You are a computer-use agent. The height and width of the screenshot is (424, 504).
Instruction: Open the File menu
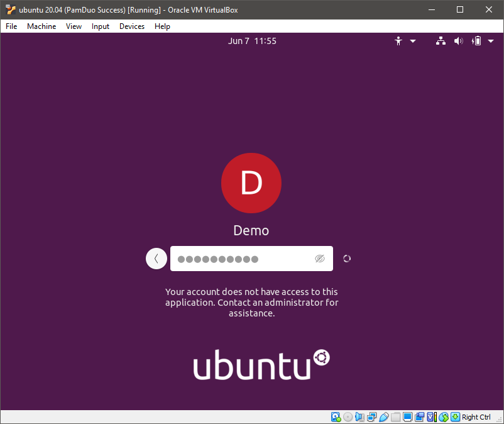tap(11, 26)
